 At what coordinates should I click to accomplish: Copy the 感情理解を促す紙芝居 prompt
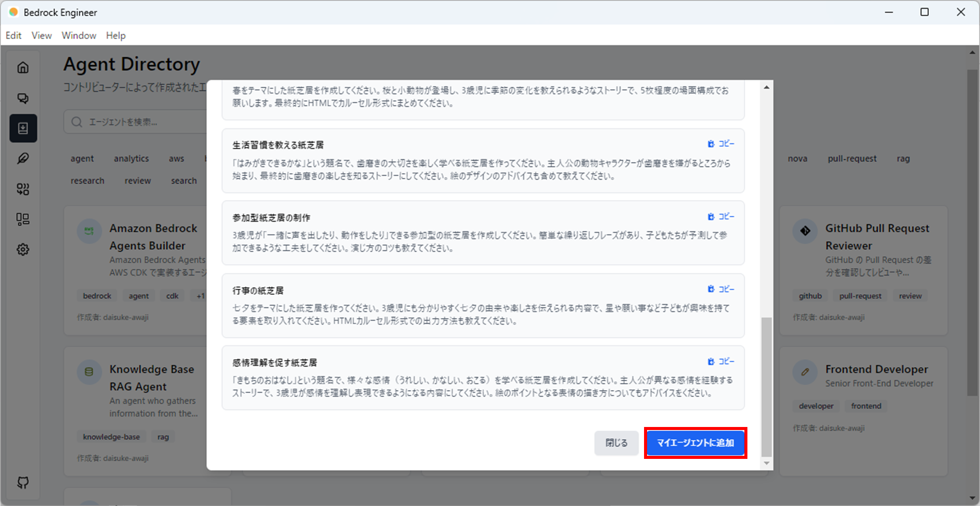pyautogui.click(x=721, y=361)
